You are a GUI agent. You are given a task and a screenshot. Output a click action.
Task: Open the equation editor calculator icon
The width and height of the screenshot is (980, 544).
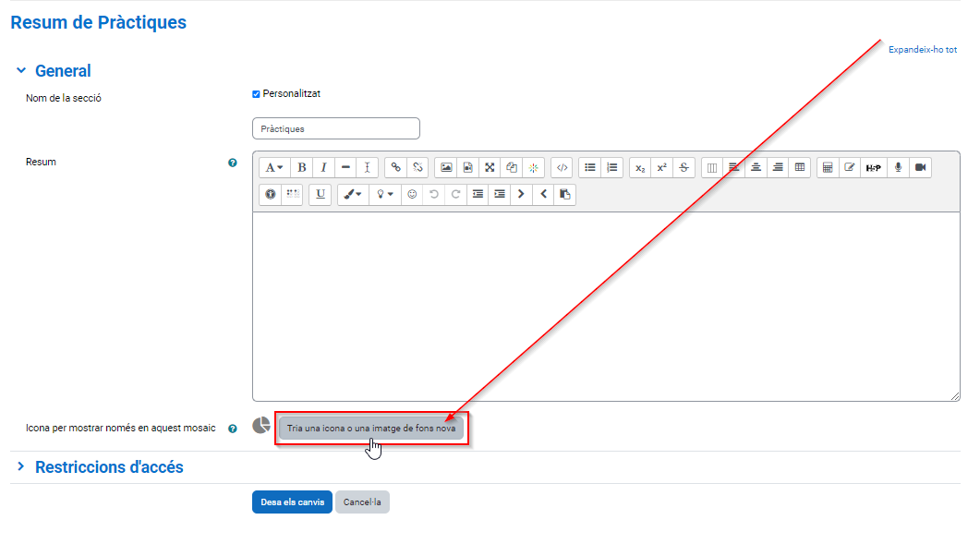pos(828,167)
